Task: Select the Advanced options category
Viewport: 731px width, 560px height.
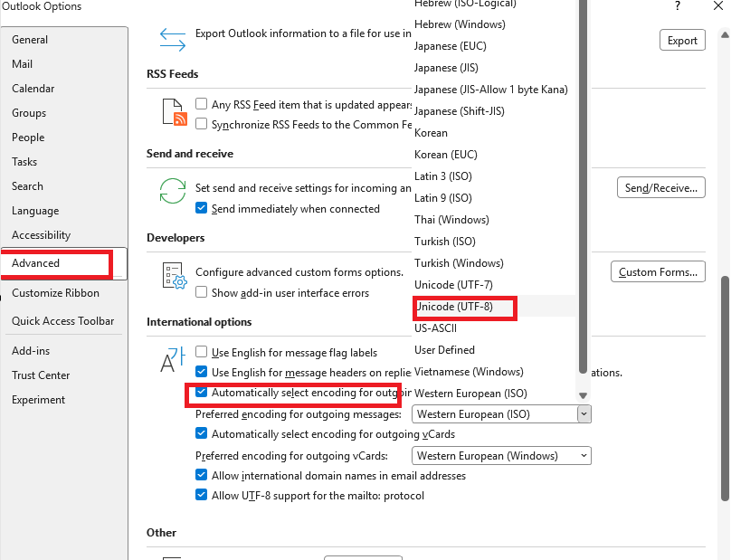Action: coord(64,263)
